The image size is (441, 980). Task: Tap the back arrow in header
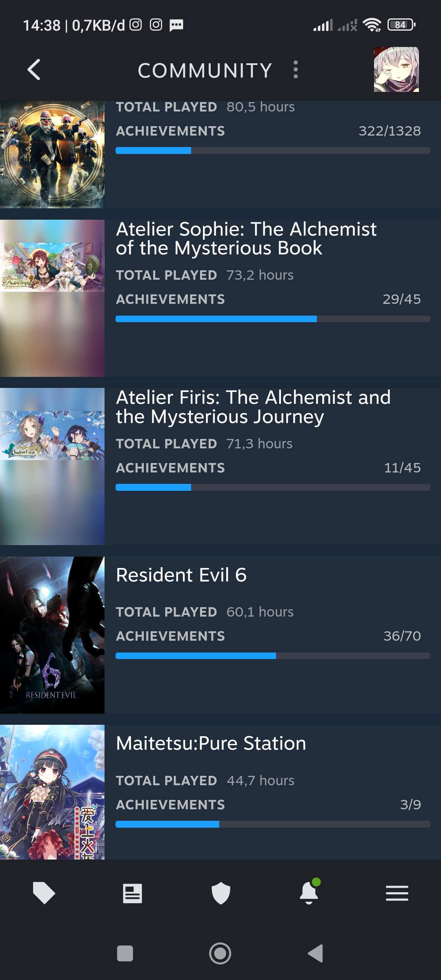34,70
